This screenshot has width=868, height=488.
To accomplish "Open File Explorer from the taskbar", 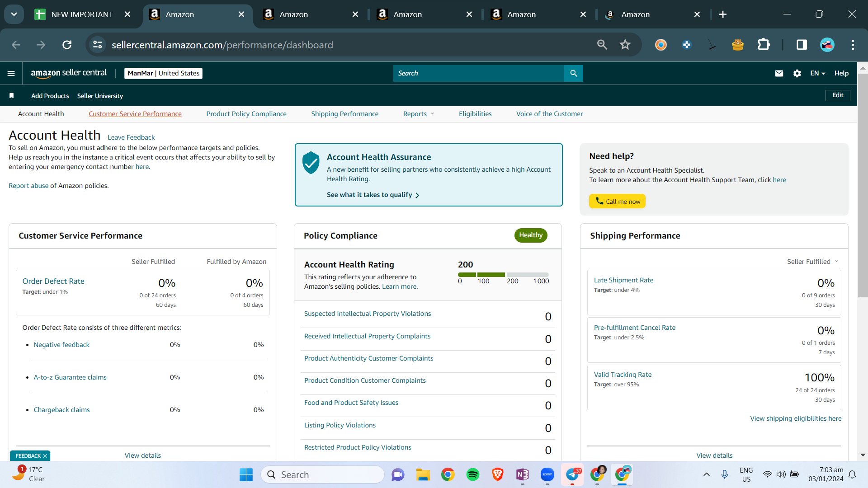I will 423,474.
